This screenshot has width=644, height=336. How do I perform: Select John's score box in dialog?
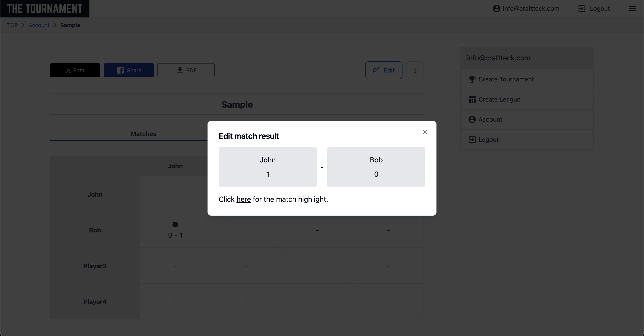(267, 167)
